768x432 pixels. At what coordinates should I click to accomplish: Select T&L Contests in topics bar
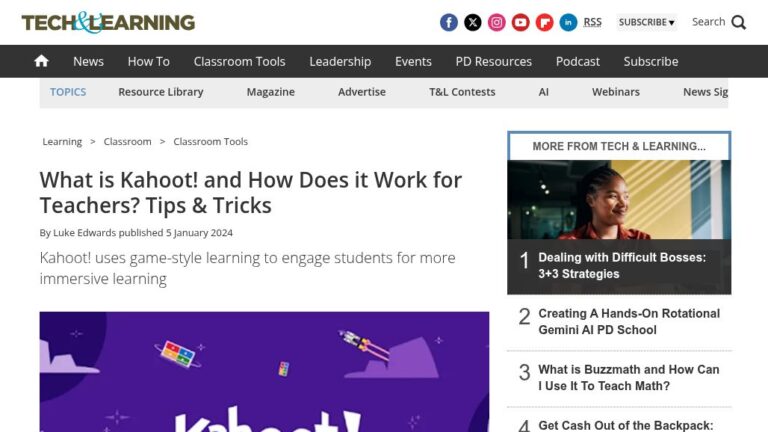click(462, 92)
